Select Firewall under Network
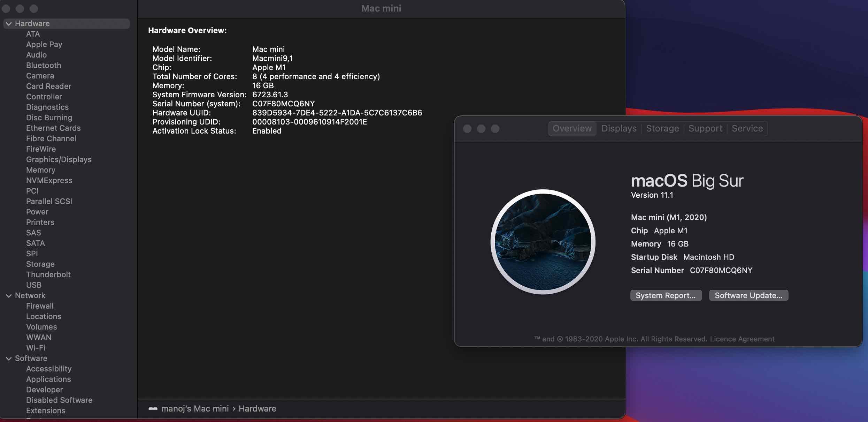 tap(40, 306)
